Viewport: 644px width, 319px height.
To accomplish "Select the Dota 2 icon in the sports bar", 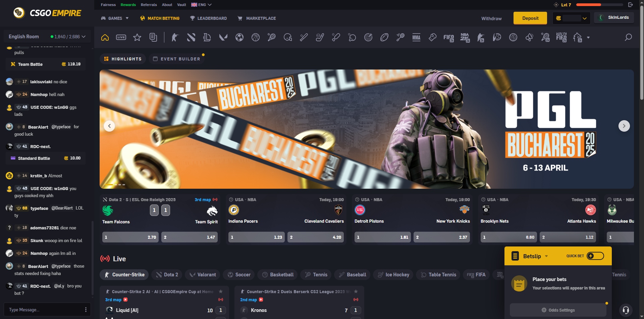I will pos(191,37).
